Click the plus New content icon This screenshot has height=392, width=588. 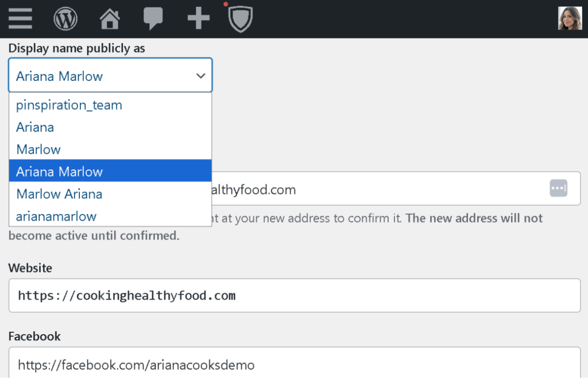(198, 18)
